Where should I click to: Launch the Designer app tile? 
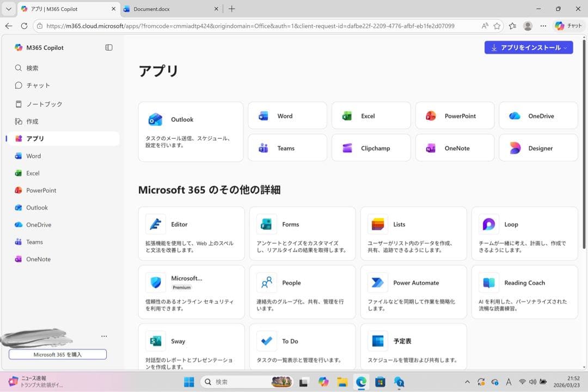(538, 148)
